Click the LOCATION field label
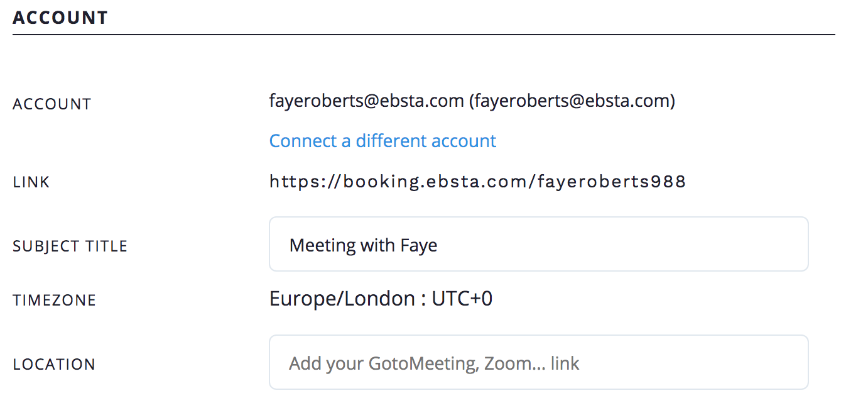The width and height of the screenshot is (868, 420). click(x=54, y=365)
